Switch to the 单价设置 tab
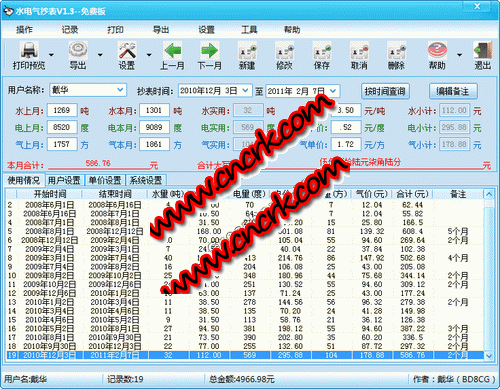The height and width of the screenshot is (389, 500). click(x=105, y=180)
